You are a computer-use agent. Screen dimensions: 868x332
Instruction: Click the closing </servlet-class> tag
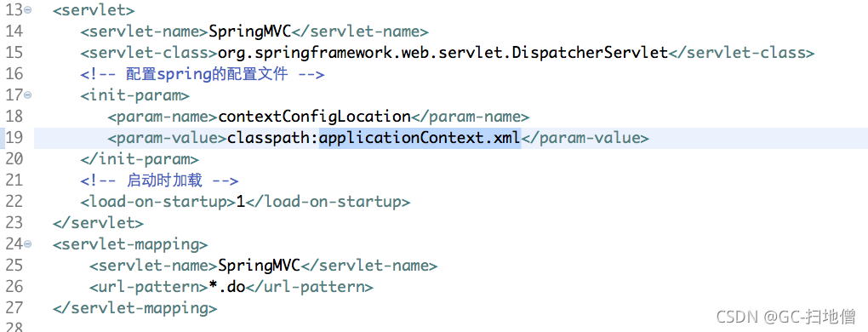coord(742,53)
